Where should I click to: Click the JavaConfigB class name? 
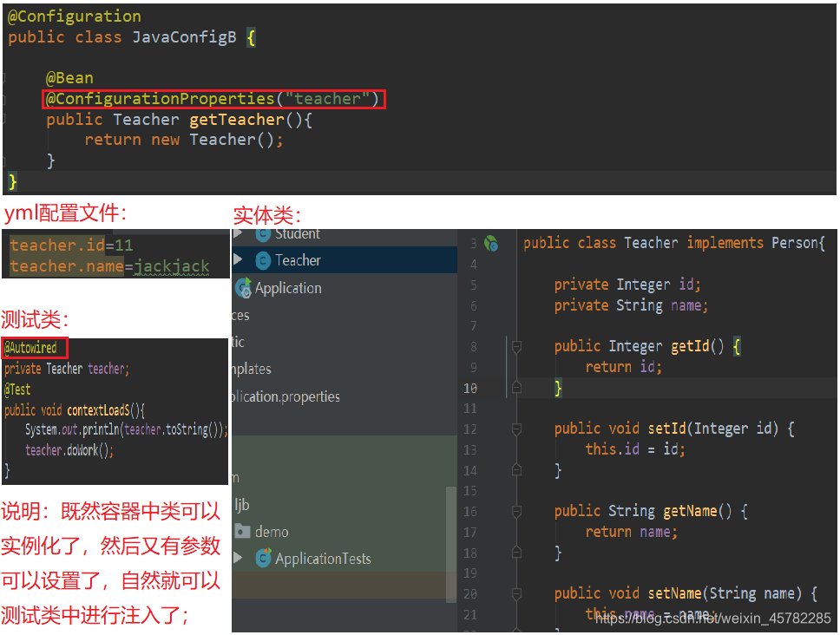[x=184, y=37]
